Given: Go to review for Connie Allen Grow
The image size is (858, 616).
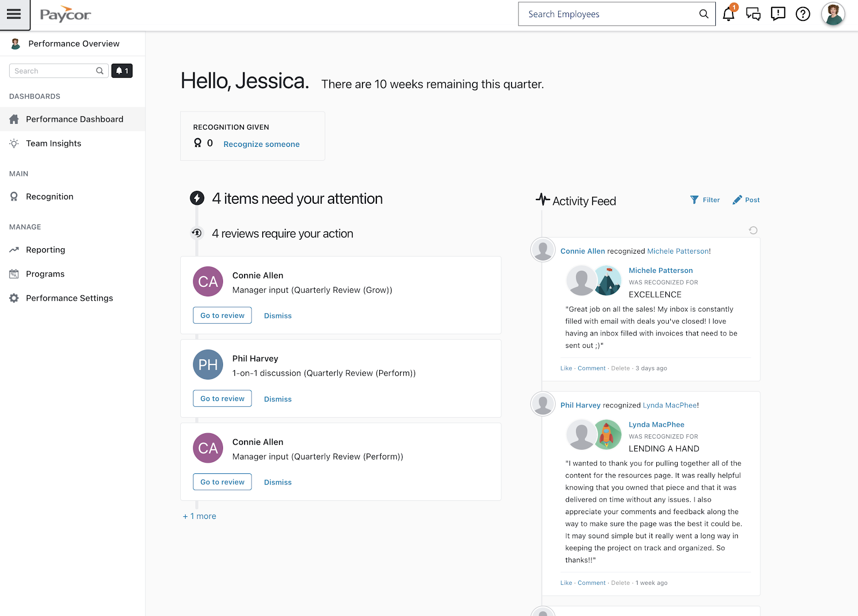Looking at the screenshot, I should 222,315.
